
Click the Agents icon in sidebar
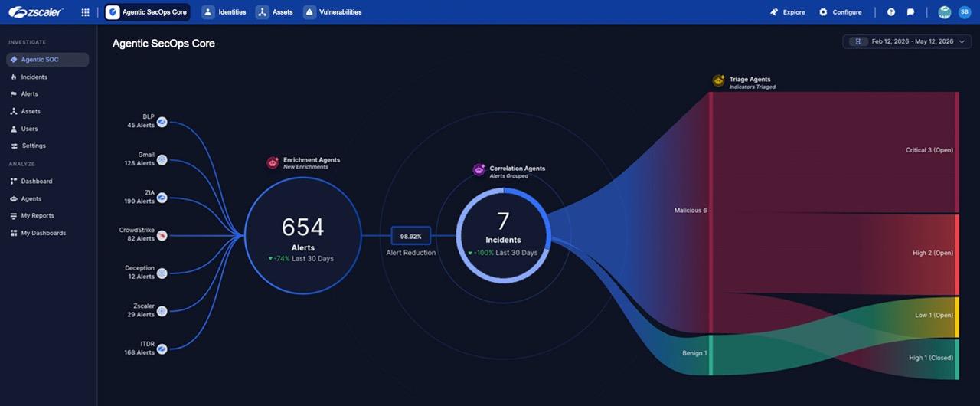(x=14, y=199)
